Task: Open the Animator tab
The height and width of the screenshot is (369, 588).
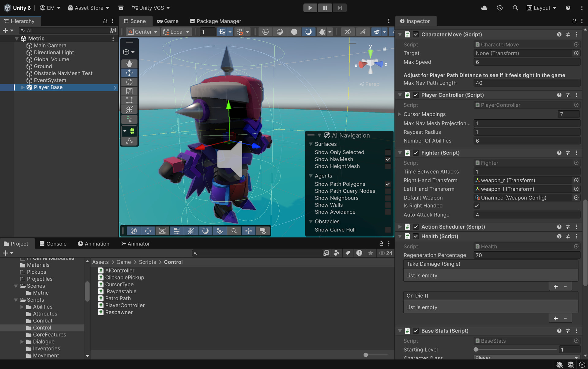Action: (135, 244)
